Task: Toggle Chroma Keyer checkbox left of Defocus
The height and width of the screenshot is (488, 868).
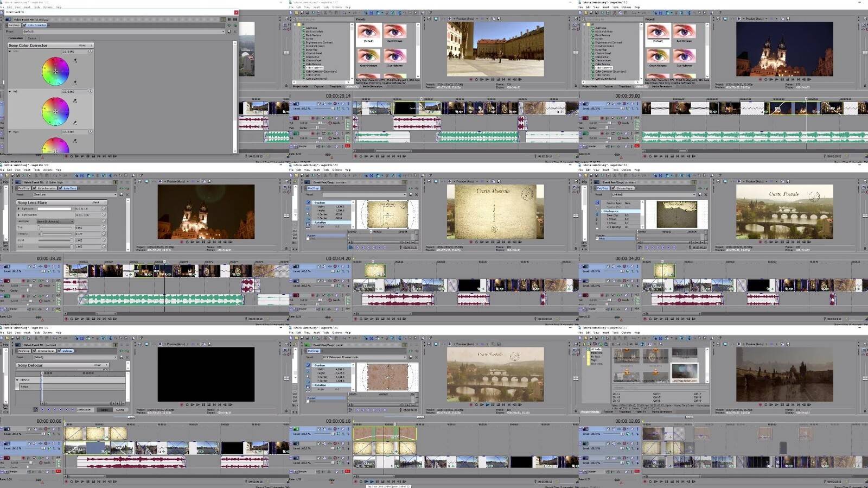Action: point(35,351)
